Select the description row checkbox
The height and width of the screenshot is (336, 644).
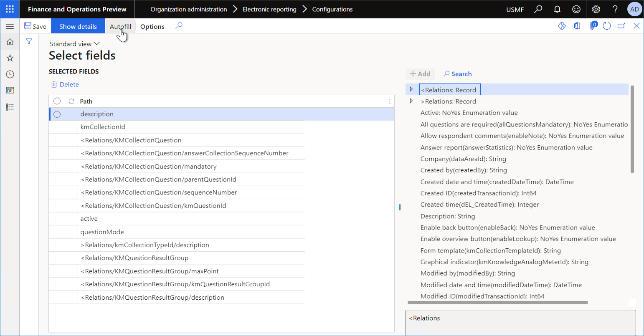point(57,114)
